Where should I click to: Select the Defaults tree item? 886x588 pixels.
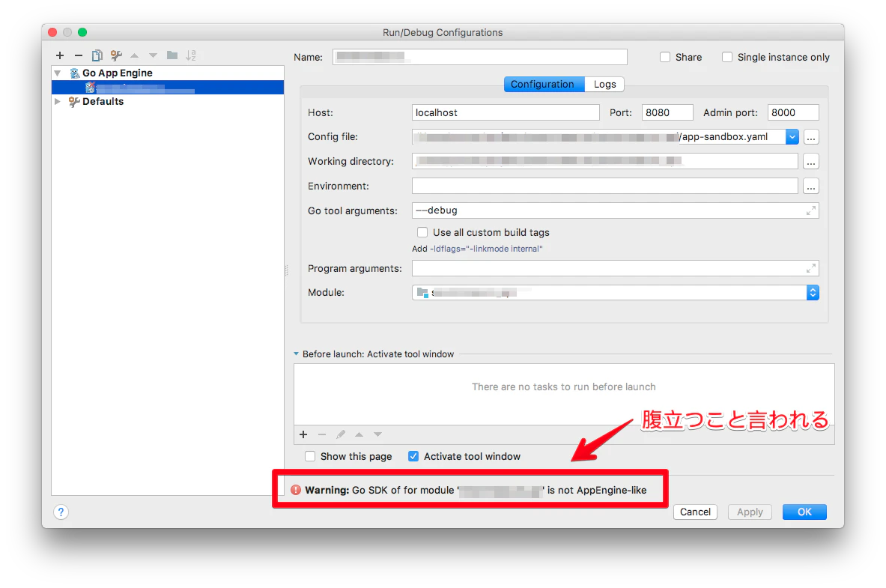(x=103, y=102)
